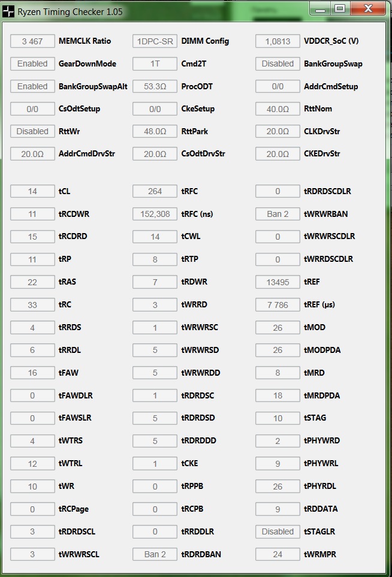The image size is (392, 577).
Task: Click the tWRMPR value 24
Action: click(278, 555)
